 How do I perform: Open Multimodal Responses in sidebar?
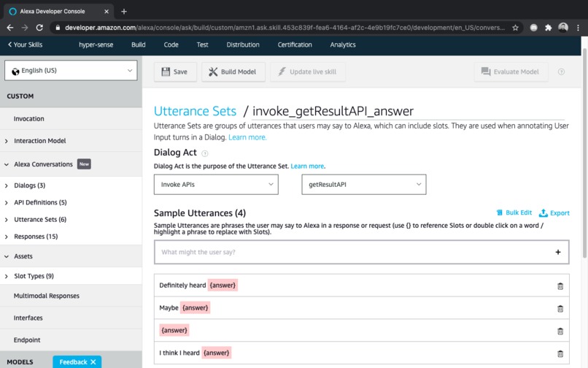pyautogui.click(x=47, y=296)
